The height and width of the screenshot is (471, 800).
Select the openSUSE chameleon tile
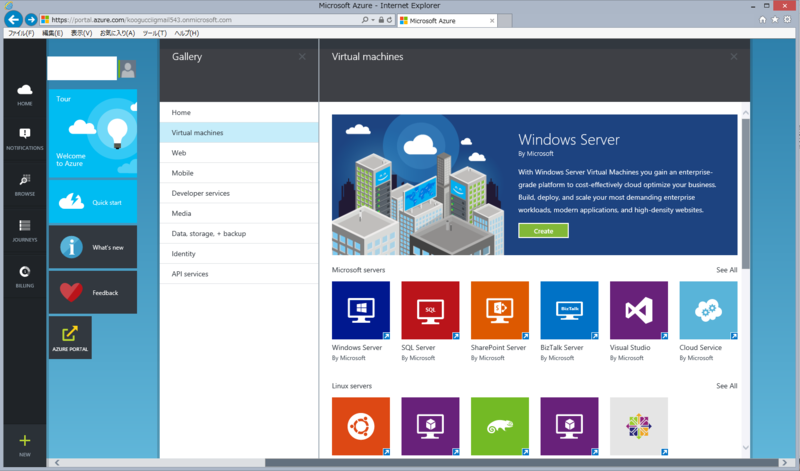(499, 426)
